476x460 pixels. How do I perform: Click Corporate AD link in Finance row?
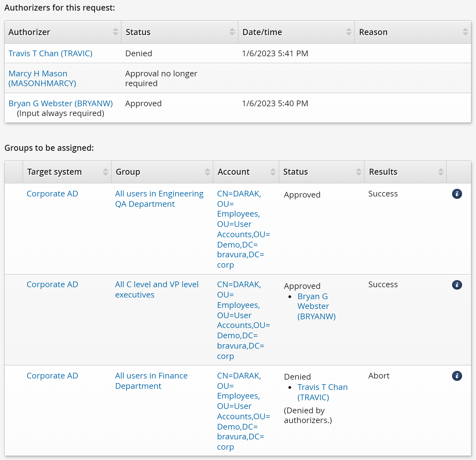[52, 376]
